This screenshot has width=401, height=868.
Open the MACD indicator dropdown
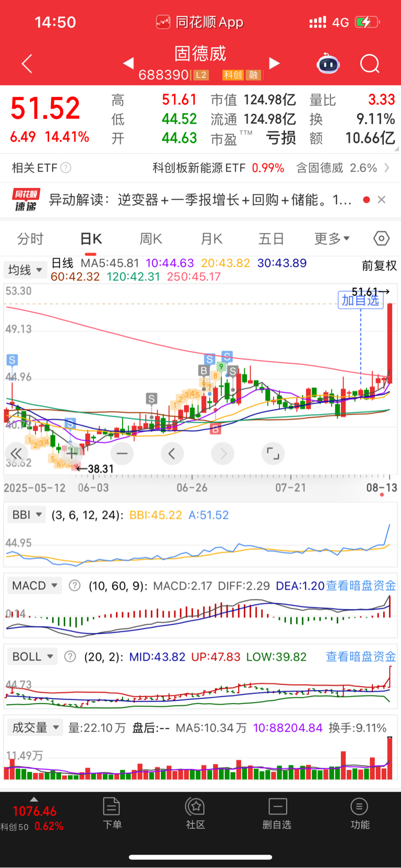34,586
